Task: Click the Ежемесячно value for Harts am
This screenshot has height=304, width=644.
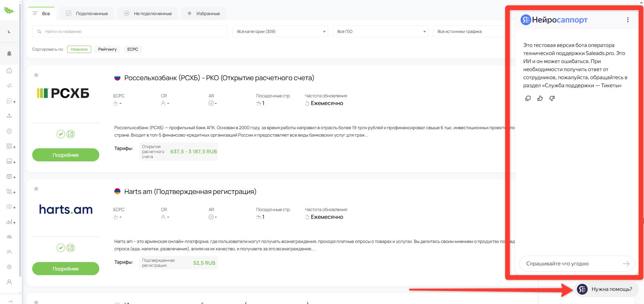Action: click(327, 217)
